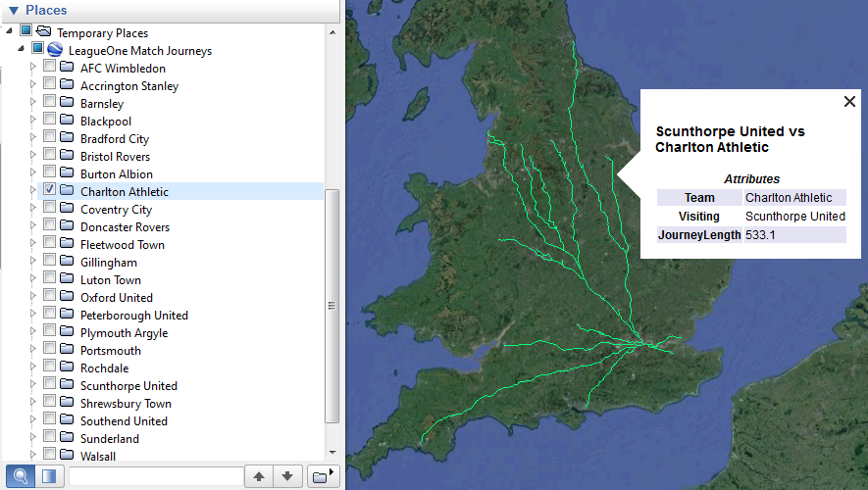This screenshot has height=490, width=868.
Task: Expand the Gillingham folder
Action: 32,261
